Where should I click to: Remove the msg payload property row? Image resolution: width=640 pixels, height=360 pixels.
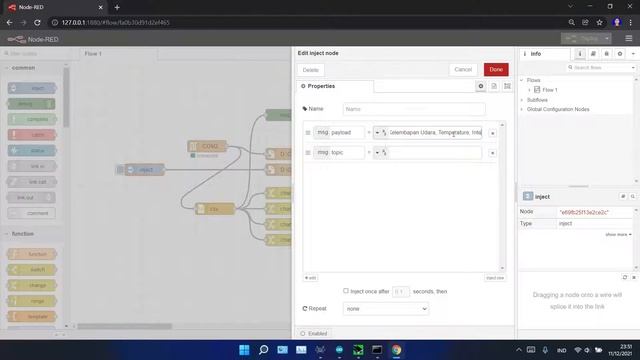click(x=492, y=133)
